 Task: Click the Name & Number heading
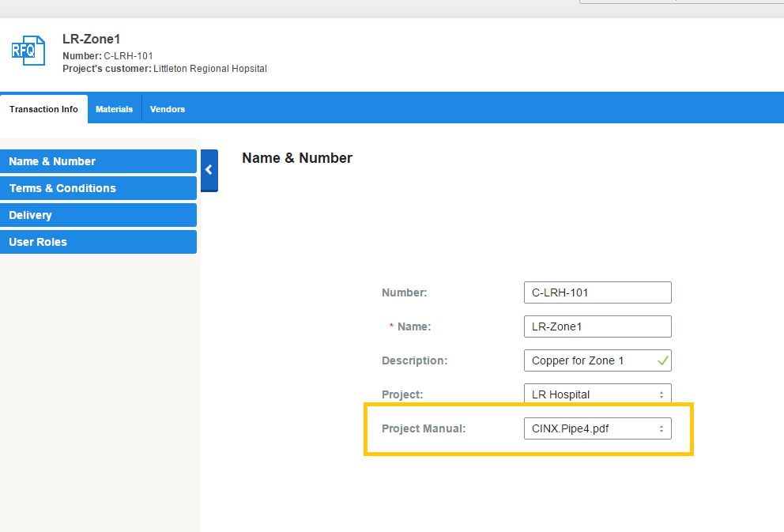[297, 158]
